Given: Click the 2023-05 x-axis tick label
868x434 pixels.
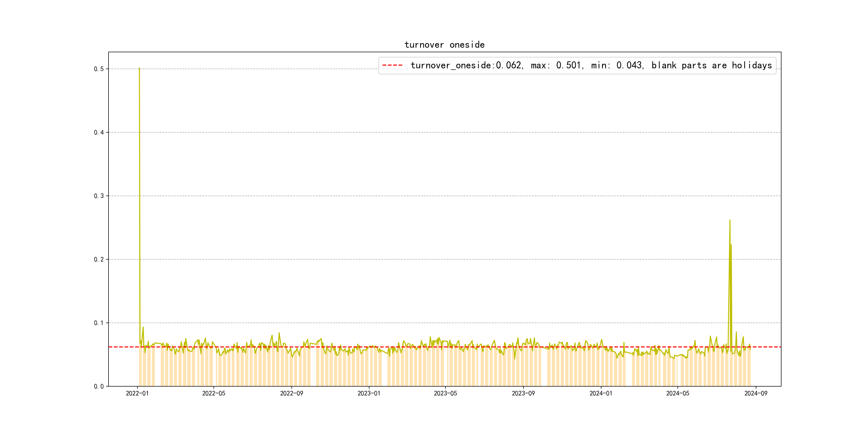Looking at the screenshot, I should [446, 394].
